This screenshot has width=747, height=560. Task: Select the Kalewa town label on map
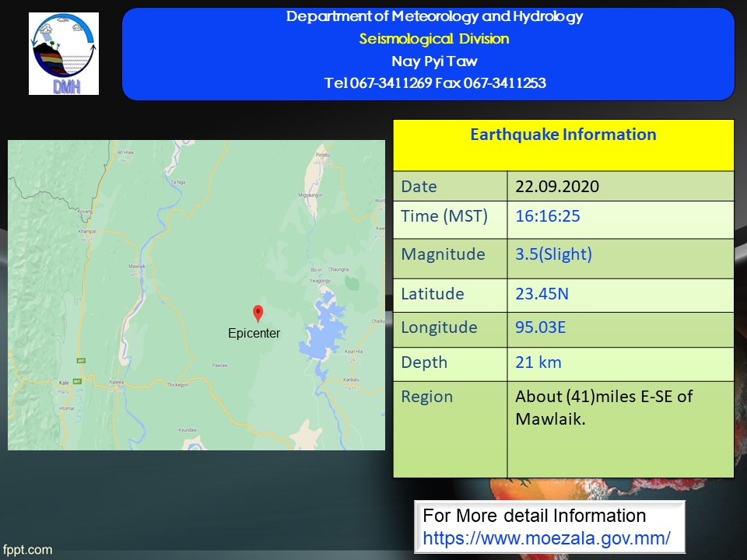[x=117, y=382]
